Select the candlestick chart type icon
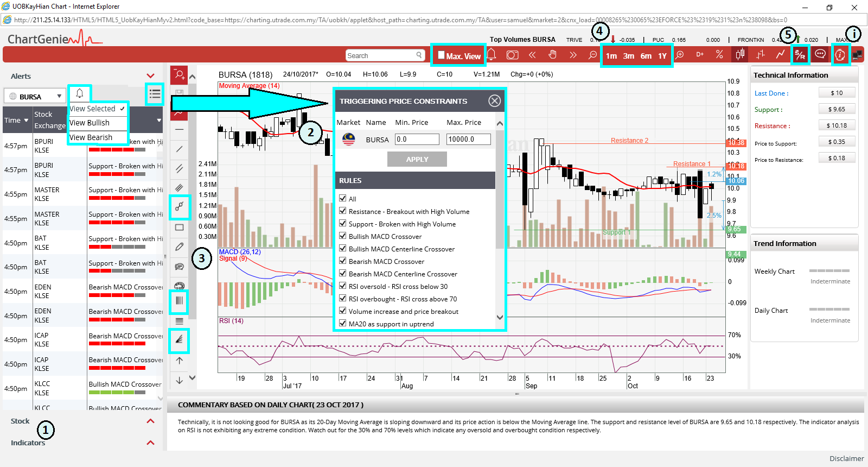Viewport: 868px width, 467px height. tap(740, 54)
